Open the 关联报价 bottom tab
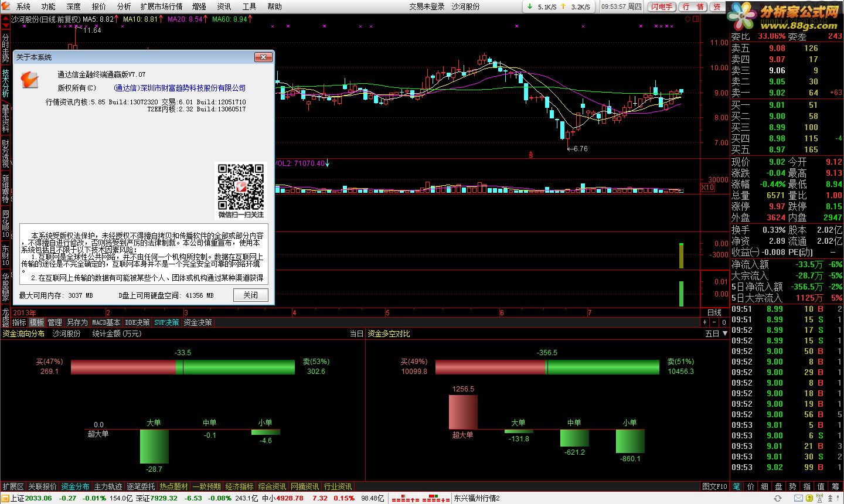Image resolution: width=844 pixels, height=504 pixels. point(42,486)
